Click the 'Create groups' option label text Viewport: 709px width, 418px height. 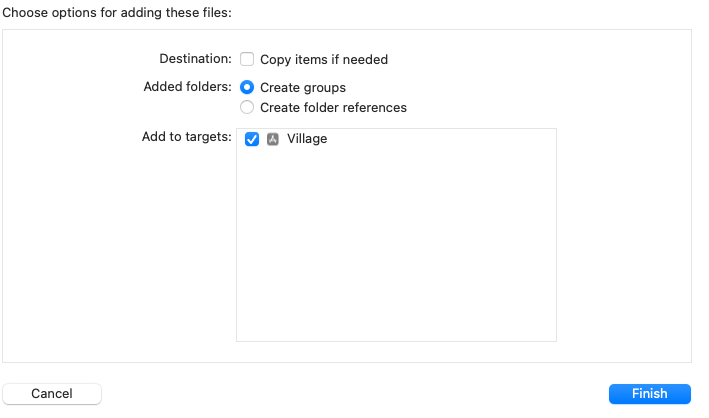303,88
